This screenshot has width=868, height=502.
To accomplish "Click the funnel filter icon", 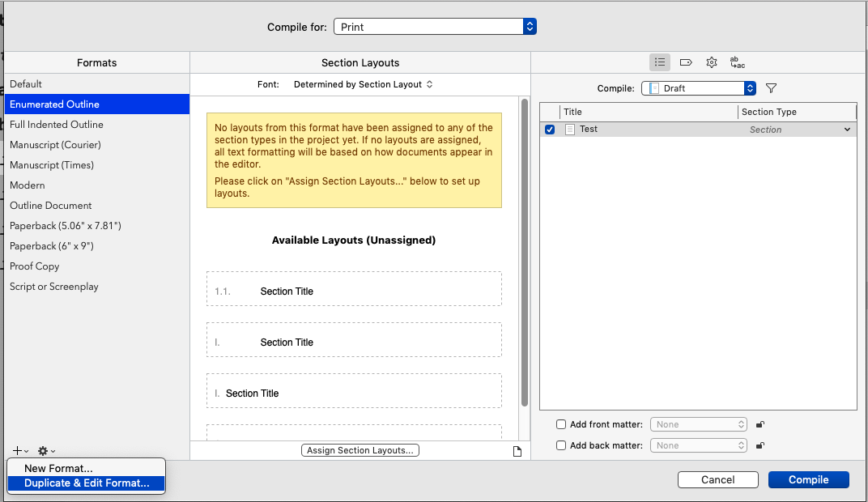I will click(771, 88).
